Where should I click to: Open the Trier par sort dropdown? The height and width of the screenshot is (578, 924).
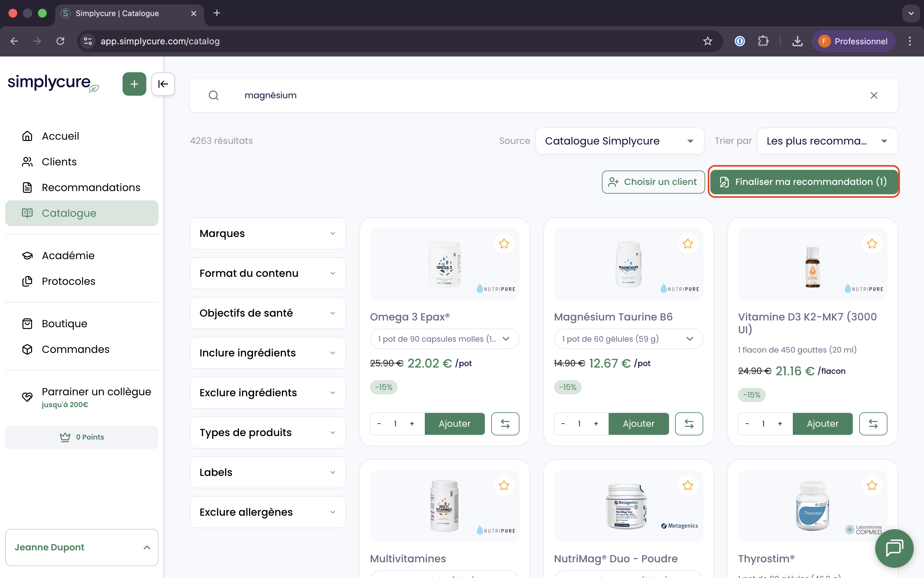[827, 141]
